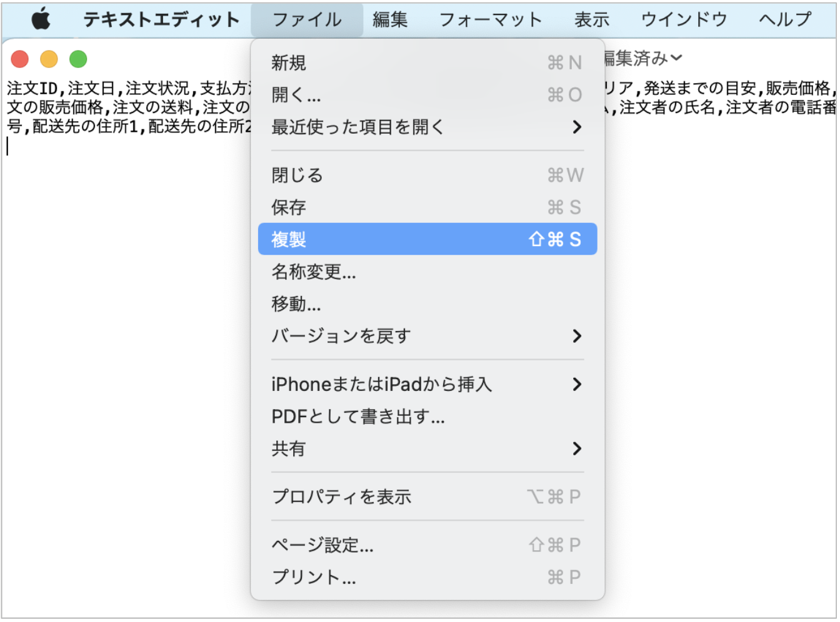Open the 編集 menu
840x622 pixels.
click(390, 19)
